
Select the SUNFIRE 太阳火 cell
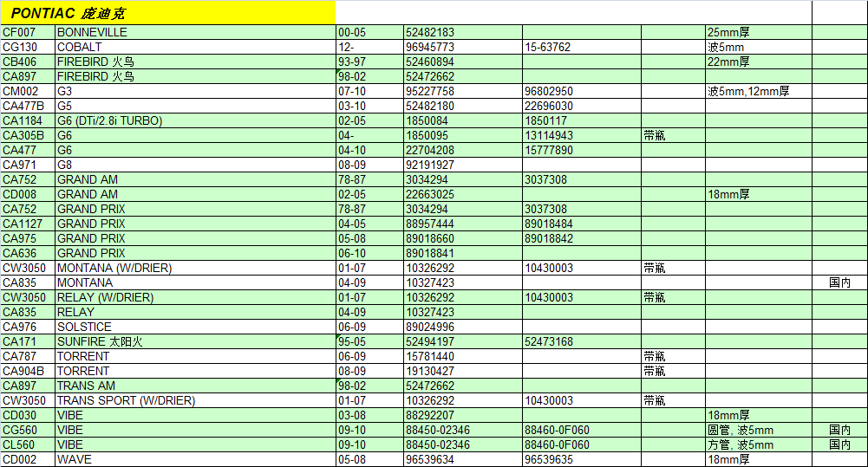point(195,341)
